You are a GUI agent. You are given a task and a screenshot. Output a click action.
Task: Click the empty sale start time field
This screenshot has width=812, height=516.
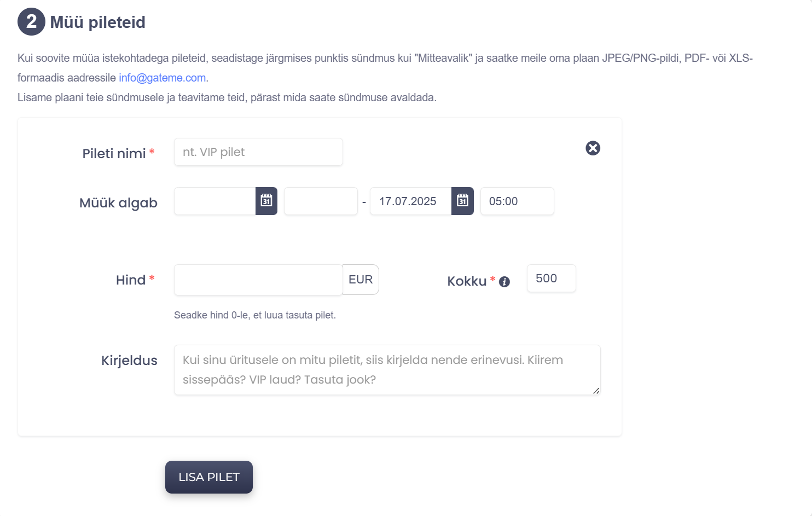[x=321, y=201]
